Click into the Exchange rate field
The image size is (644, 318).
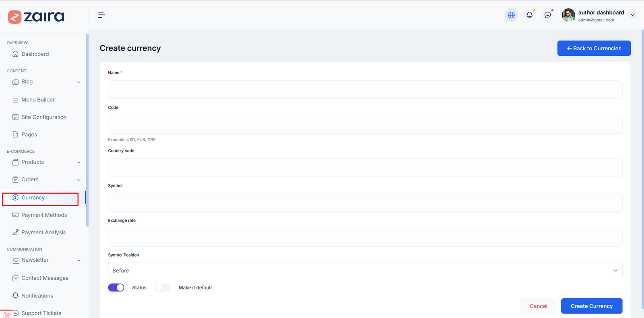pos(365,237)
